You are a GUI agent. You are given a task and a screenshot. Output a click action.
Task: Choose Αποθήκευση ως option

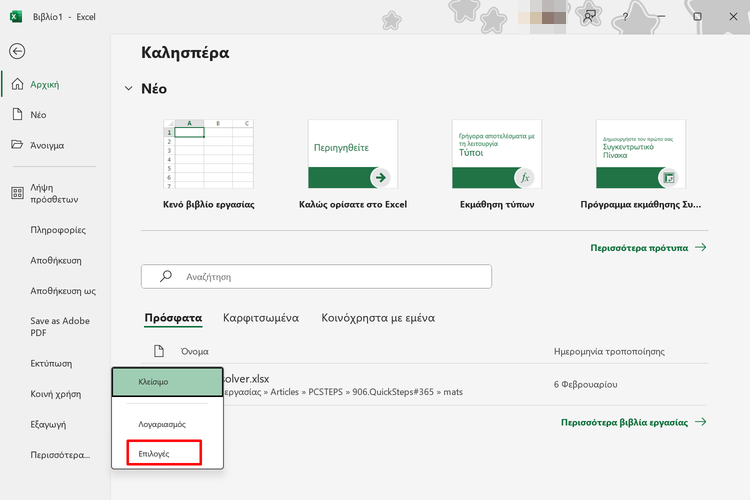tap(63, 291)
